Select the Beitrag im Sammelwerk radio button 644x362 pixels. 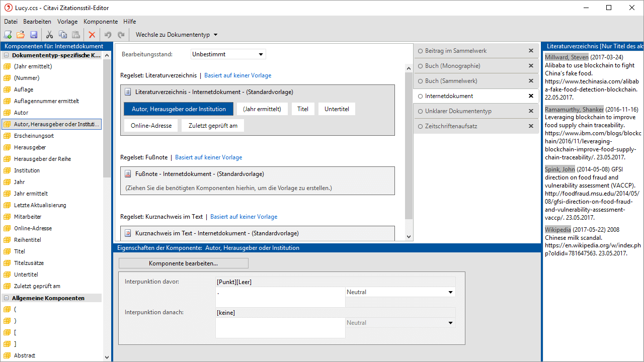(420, 51)
